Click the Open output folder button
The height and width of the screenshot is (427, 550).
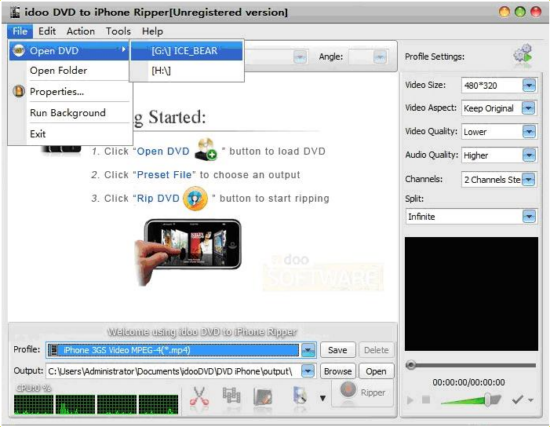pyautogui.click(x=376, y=371)
